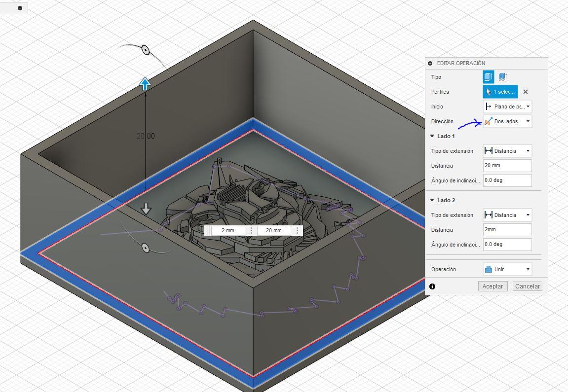
Task: Click the Lado 1 Distancia field '20 mm'
Action: [x=507, y=165]
